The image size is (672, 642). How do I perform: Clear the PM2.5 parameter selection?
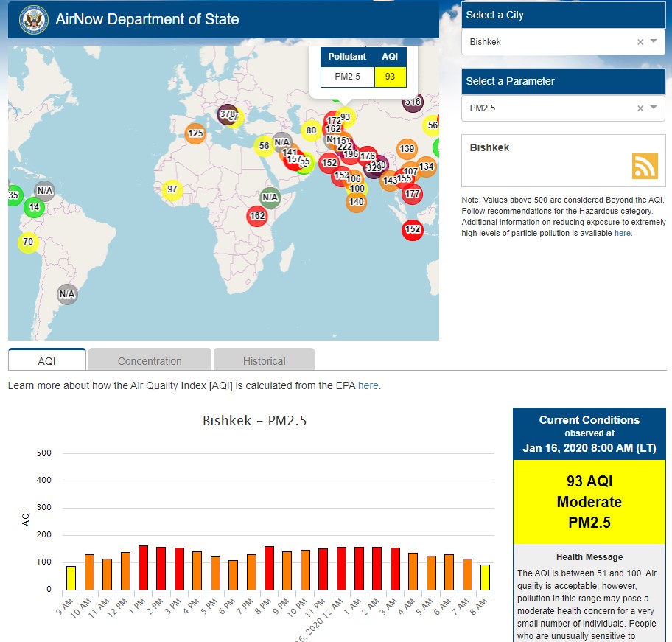(640, 108)
